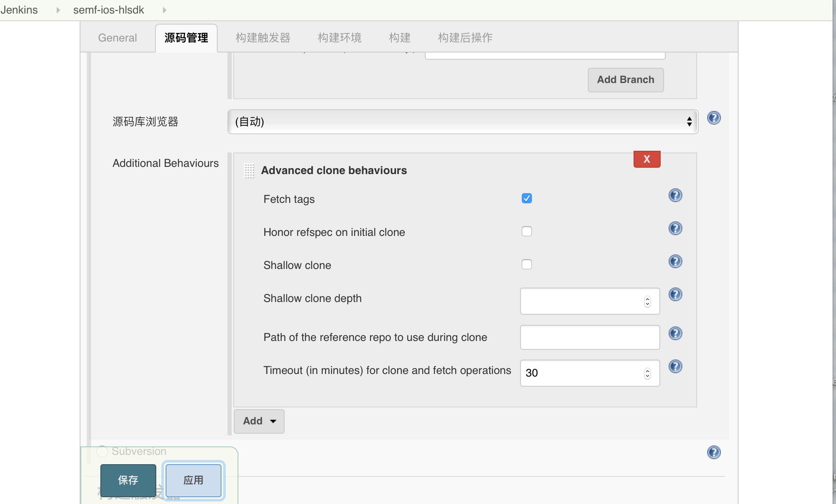
Task: Focus the reference repo path input field
Action: tap(590, 337)
